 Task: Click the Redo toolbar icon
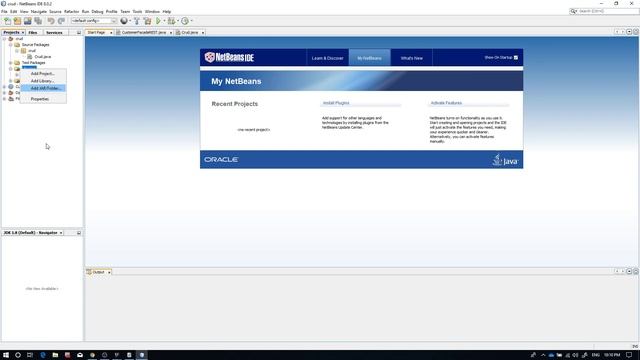[61, 21]
